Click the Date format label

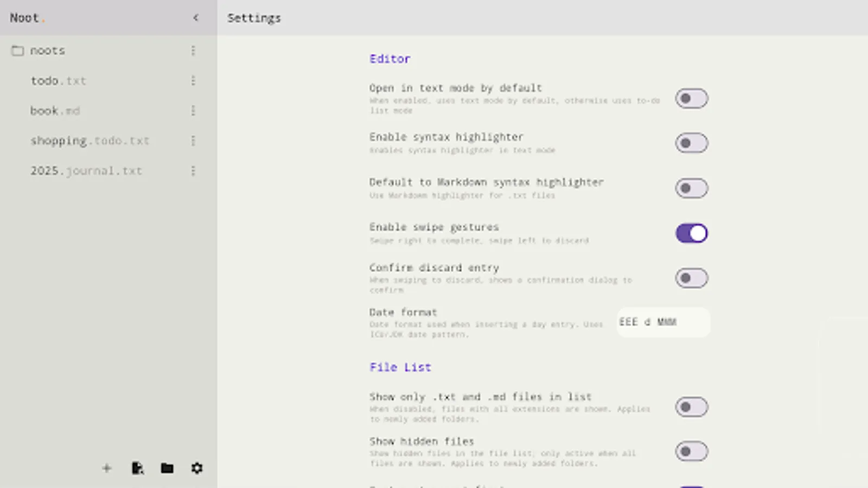pyautogui.click(x=403, y=312)
